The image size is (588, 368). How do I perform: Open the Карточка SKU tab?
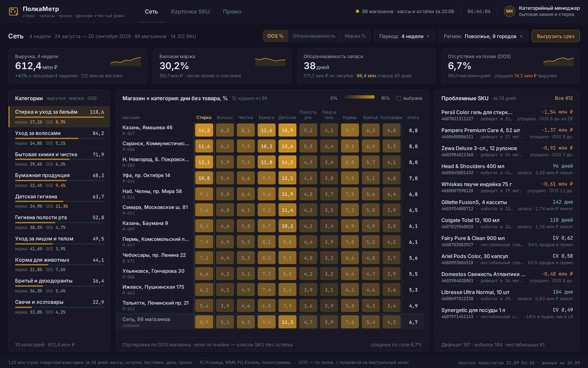tap(190, 11)
